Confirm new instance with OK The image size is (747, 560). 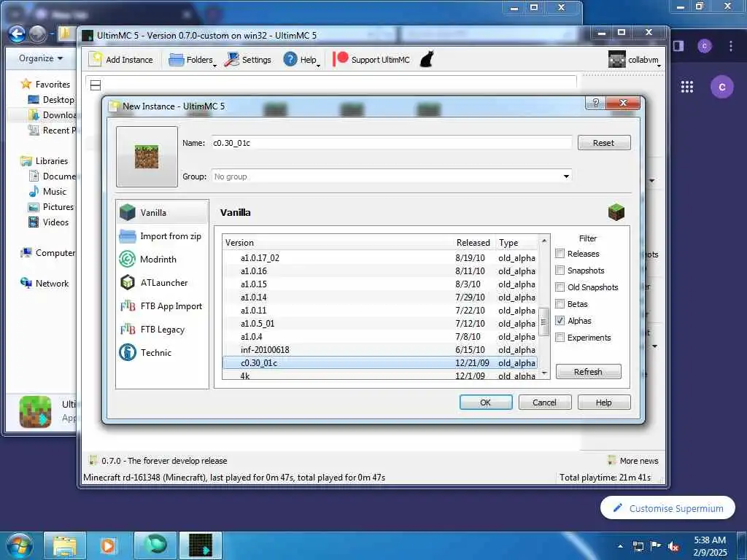(485, 402)
